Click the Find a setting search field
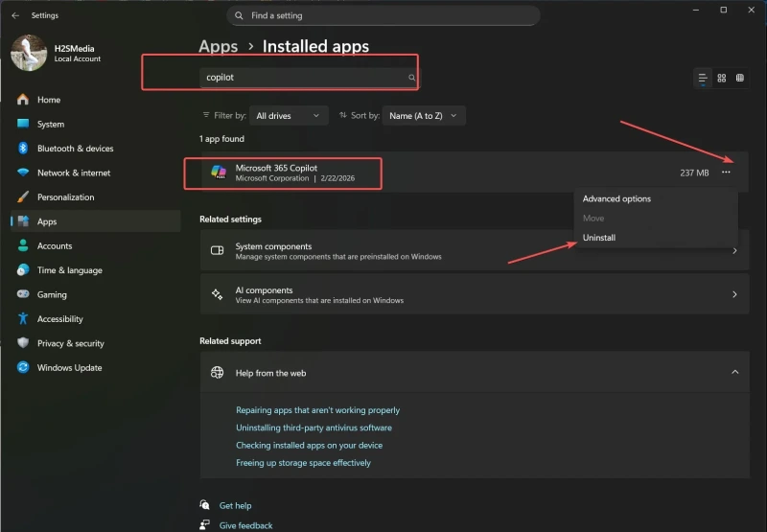767x532 pixels. coord(383,16)
